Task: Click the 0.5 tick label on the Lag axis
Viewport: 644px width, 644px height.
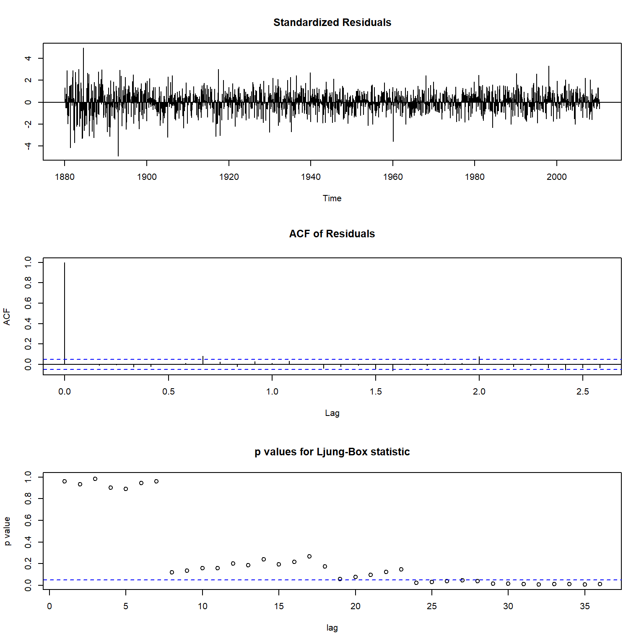Action: pos(169,392)
